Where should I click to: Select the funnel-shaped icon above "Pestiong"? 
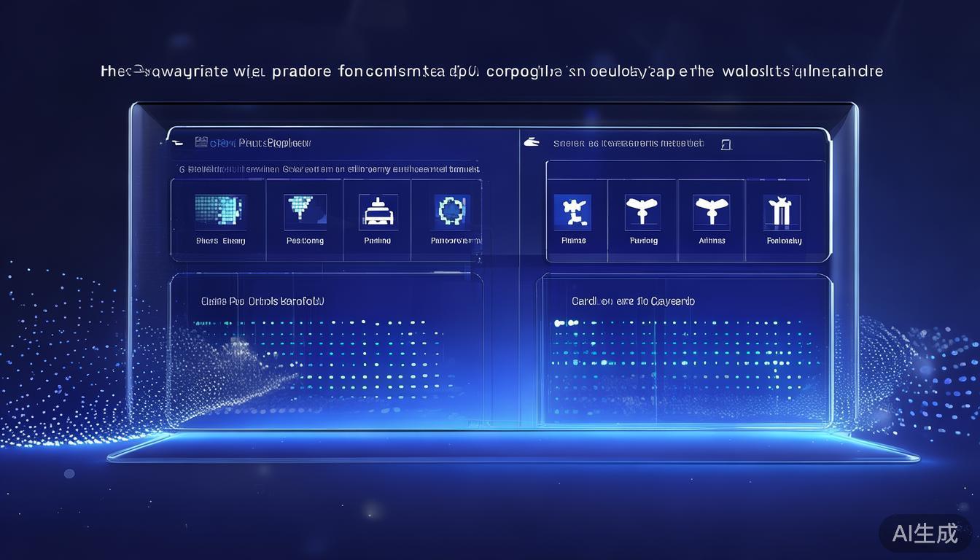point(305,210)
